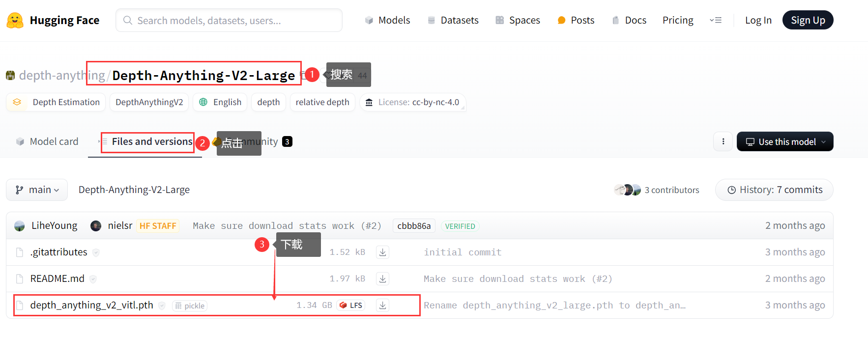The image size is (868, 360).
Task: Open the depth_anything_v2_vitl.pth file
Action: [x=92, y=305]
